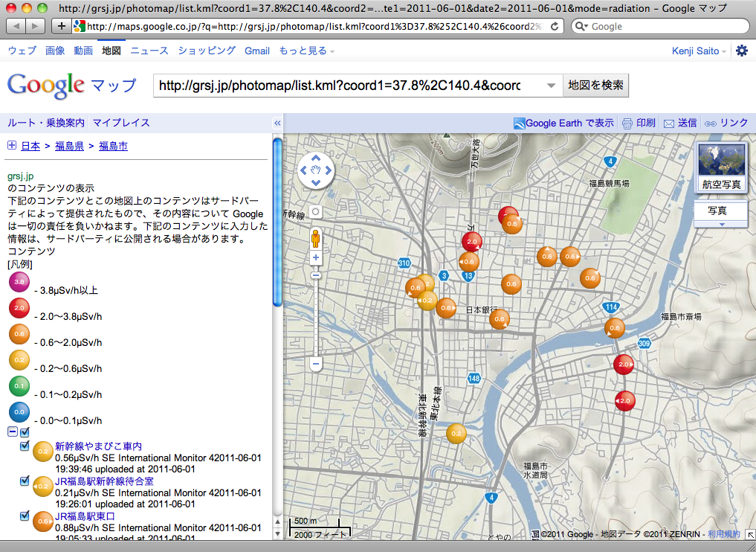Collapse the left panel with double chevron
This screenshot has height=552, width=756.
[277, 123]
